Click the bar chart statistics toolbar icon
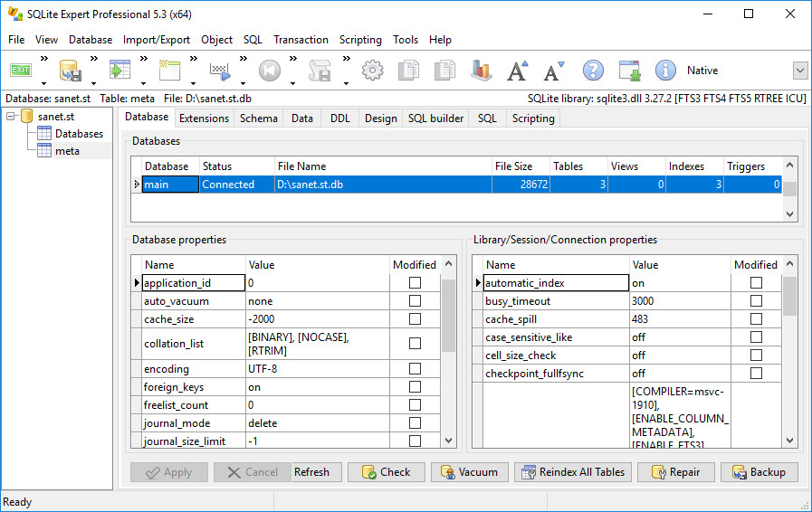 [x=481, y=71]
